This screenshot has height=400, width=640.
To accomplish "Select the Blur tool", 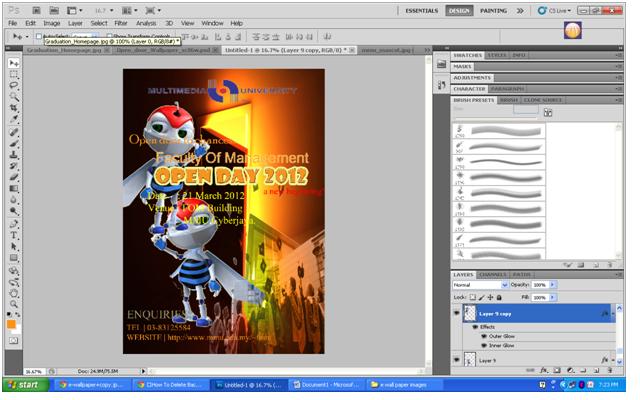I will coord(14,200).
